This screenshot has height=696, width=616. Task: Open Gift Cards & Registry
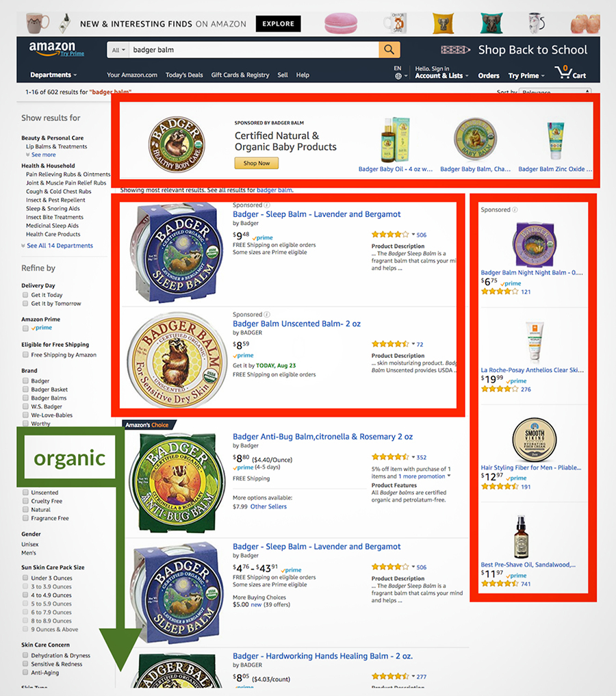[240, 75]
